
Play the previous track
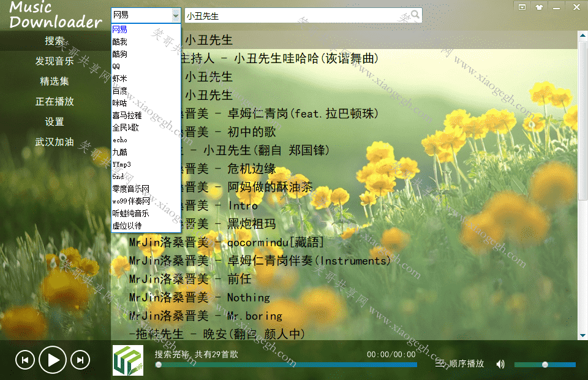[25, 360]
